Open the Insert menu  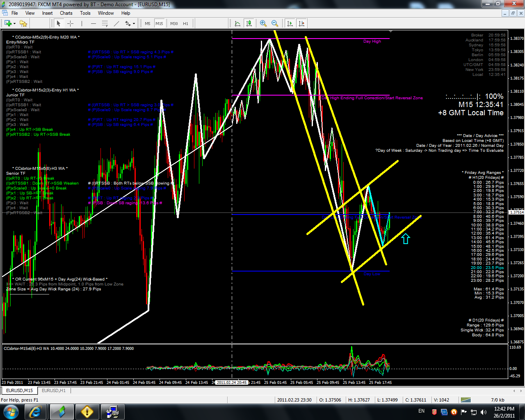click(47, 13)
